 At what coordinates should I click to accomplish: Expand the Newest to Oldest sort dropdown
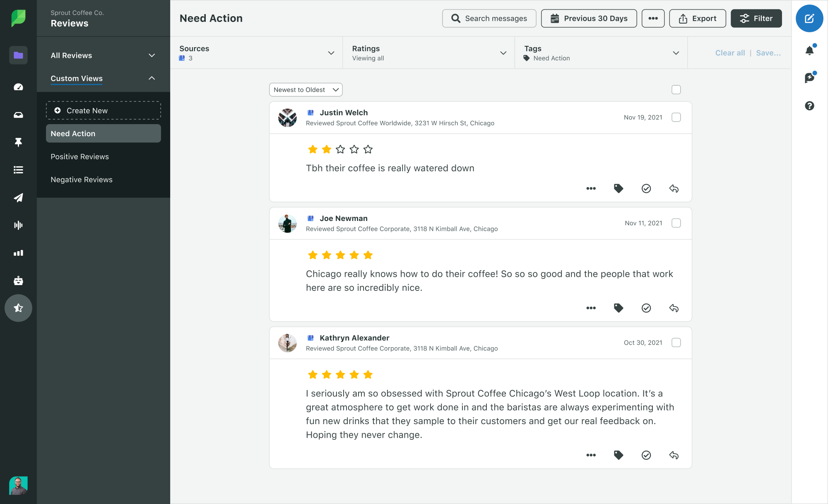point(305,89)
